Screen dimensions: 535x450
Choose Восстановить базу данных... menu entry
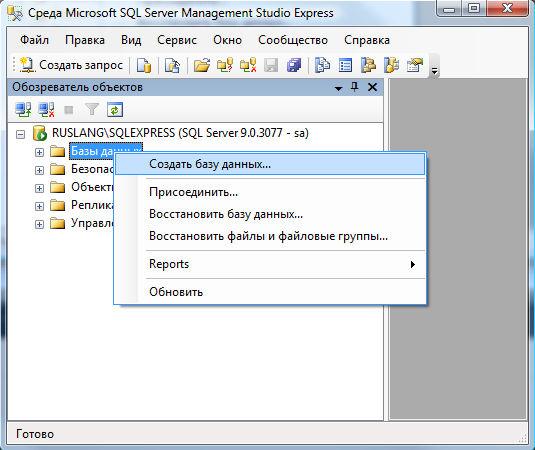270,214
